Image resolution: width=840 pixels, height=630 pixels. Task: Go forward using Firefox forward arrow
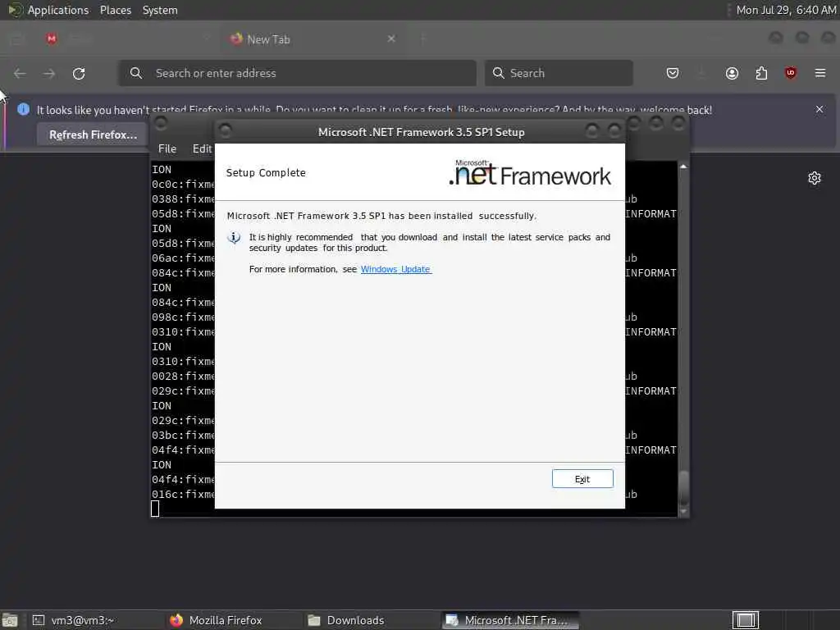point(49,73)
